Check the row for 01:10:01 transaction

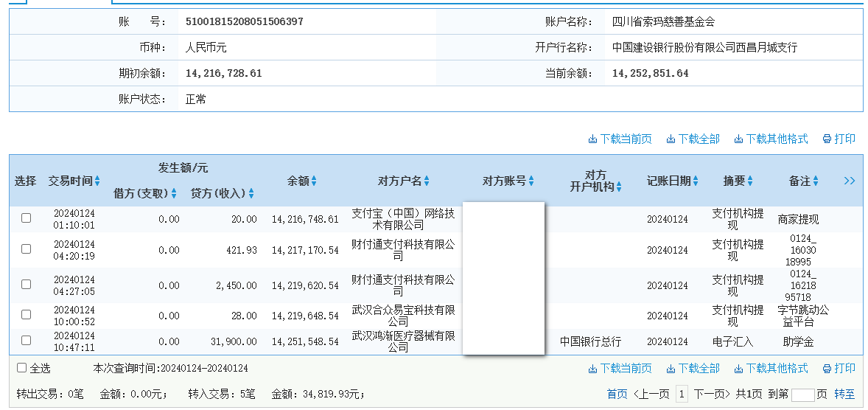click(x=26, y=218)
